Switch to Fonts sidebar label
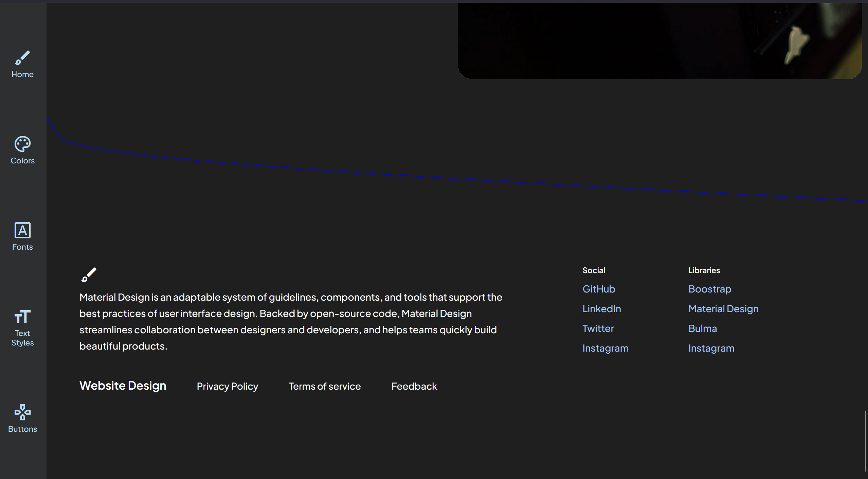868x479 pixels. click(22, 247)
